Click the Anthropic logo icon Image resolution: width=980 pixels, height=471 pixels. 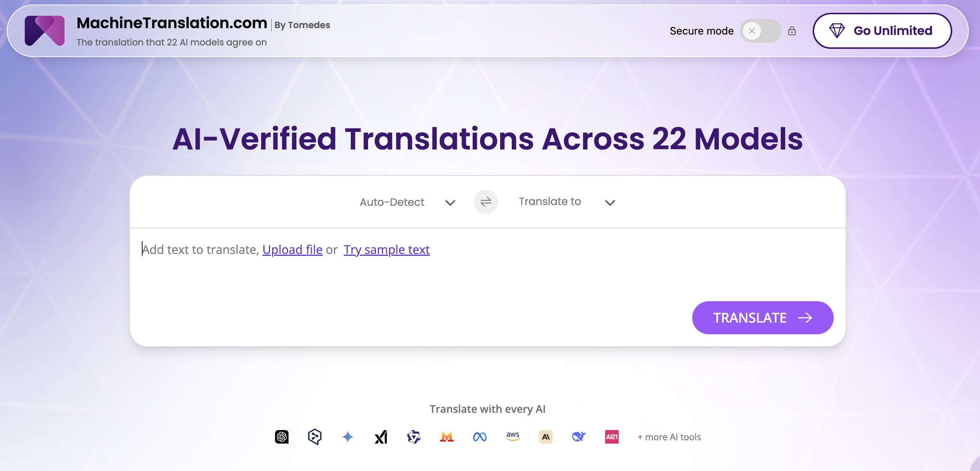tap(546, 437)
